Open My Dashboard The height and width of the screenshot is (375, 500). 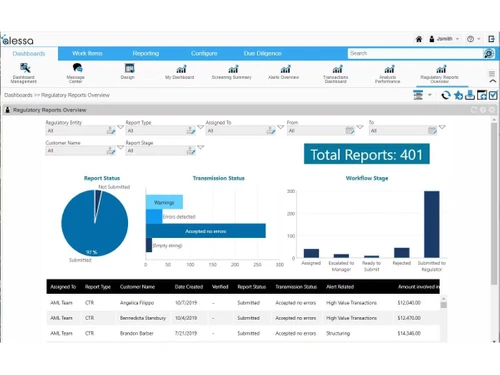[x=180, y=72]
